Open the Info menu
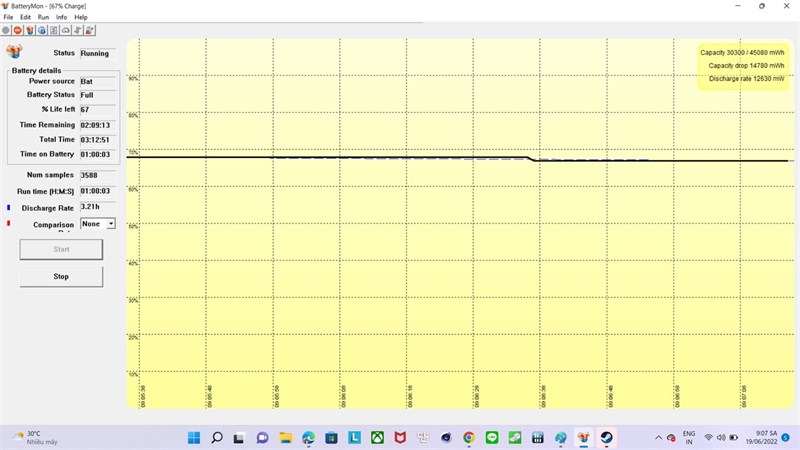This screenshot has width=800, height=450. click(61, 17)
